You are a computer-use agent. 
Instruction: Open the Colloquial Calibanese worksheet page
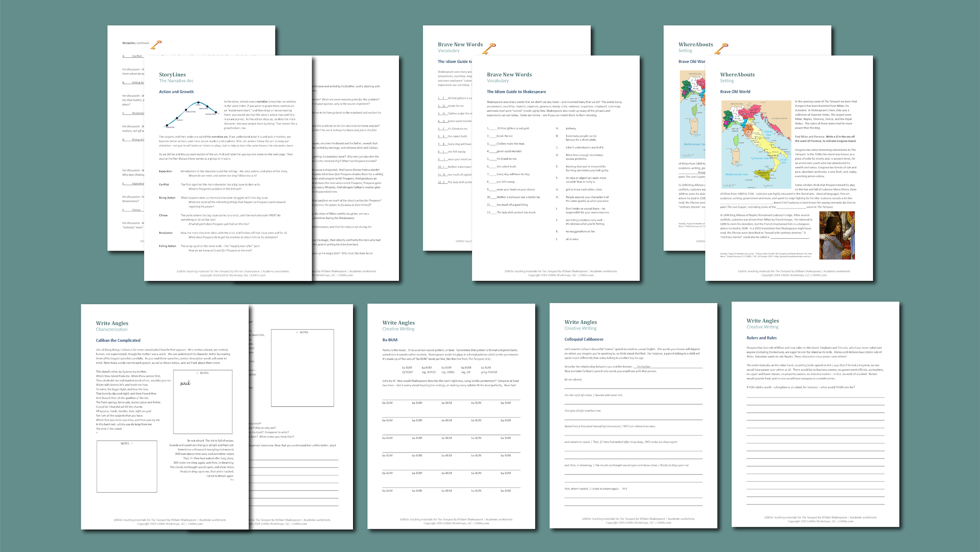633,416
